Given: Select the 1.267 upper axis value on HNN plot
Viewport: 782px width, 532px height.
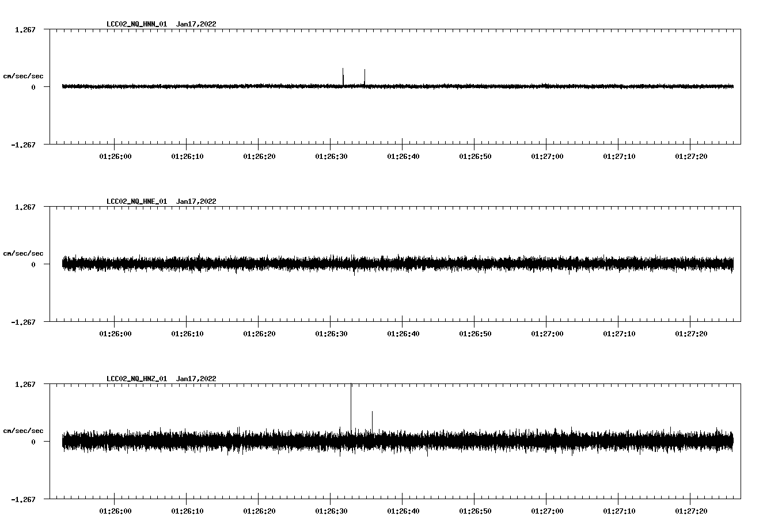Looking at the screenshot, I should pos(25,29).
